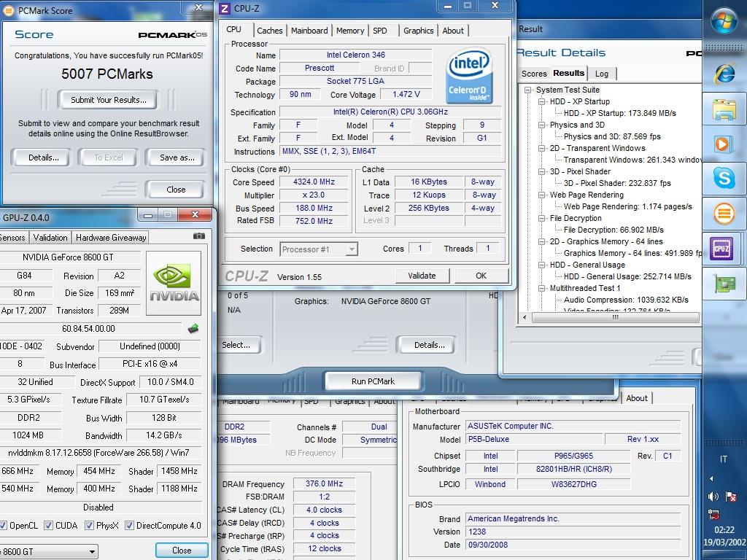Click the Select... button in PCMark window
This screenshot has height=560, width=747.
[239, 345]
